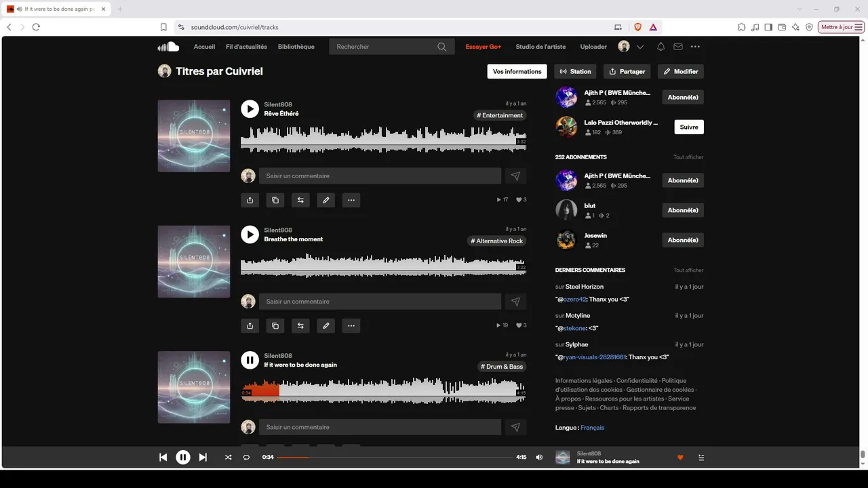The height and width of the screenshot is (488, 868).
Task: Click the SoundCloud logo
Action: [168, 47]
